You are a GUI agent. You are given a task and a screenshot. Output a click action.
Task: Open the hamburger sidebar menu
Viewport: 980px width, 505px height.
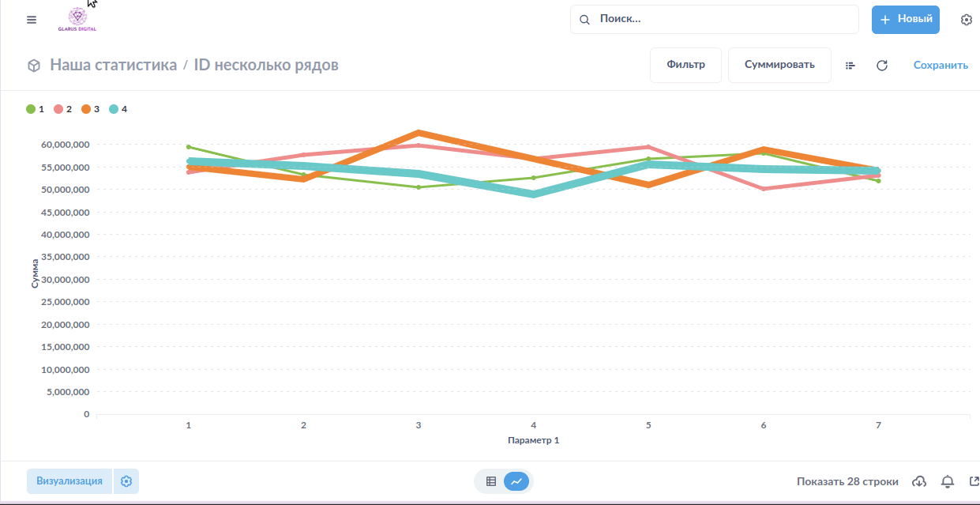click(x=32, y=20)
